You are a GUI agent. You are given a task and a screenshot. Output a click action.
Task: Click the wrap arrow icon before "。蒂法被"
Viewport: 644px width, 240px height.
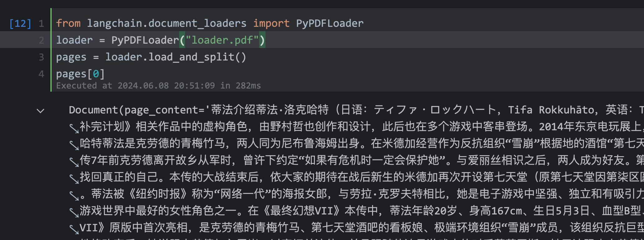tap(74, 195)
